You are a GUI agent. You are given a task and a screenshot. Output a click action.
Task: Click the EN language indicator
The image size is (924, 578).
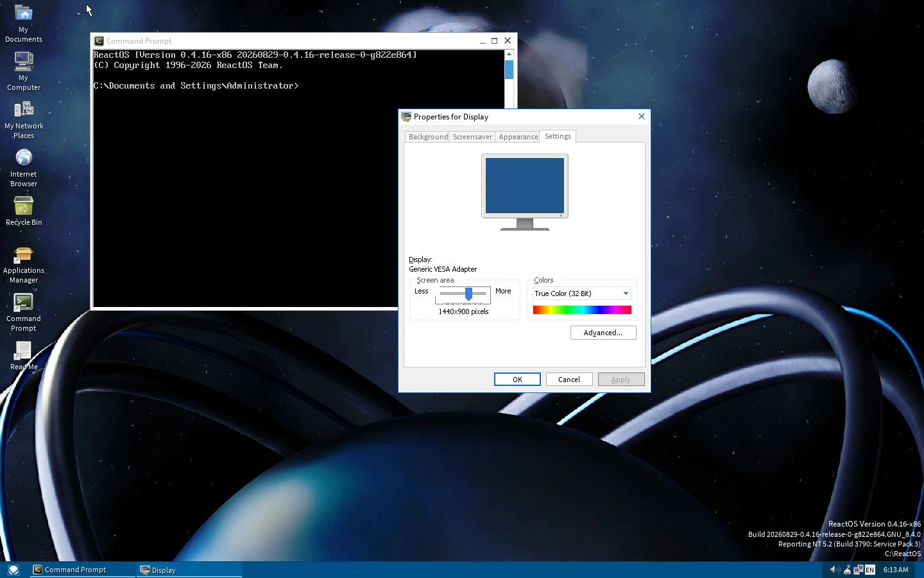pyautogui.click(x=870, y=570)
